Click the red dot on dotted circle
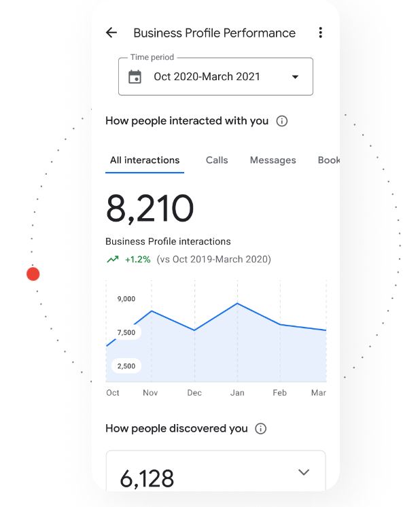This screenshot has height=507, width=420. [x=33, y=274]
